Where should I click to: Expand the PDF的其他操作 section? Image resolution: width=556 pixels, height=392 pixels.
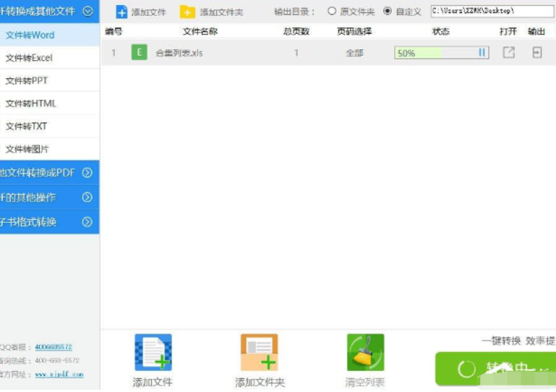[87, 197]
